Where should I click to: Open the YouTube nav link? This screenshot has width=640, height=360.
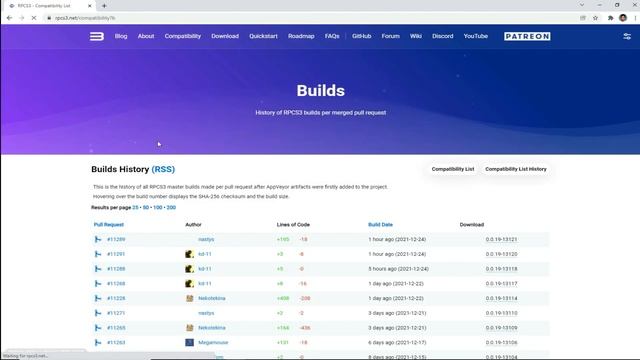(476, 36)
